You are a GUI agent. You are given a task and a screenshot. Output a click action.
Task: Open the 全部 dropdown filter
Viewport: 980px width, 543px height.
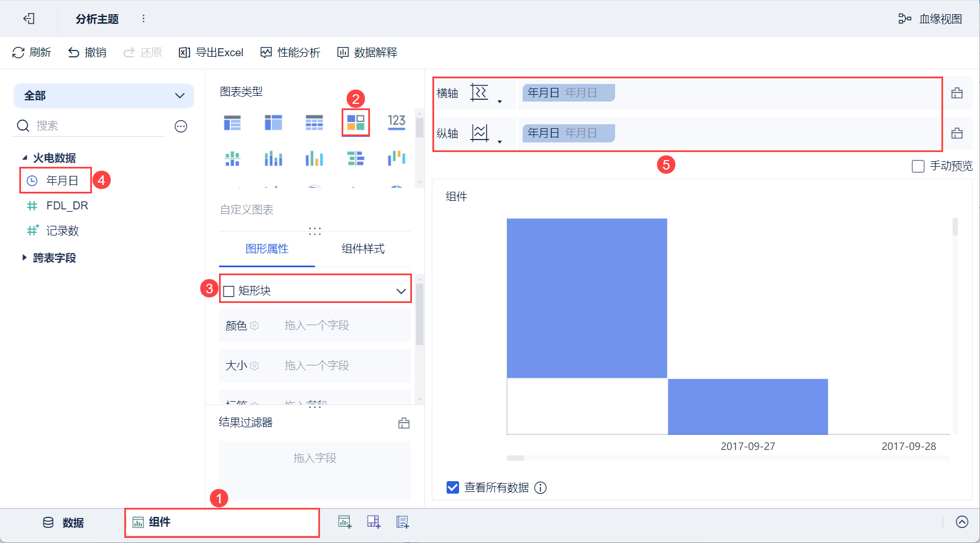104,96
